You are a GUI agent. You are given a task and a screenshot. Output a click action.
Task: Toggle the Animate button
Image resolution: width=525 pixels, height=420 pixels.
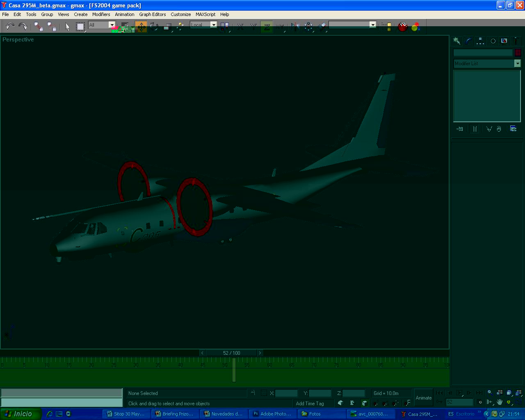pos(423,397)
